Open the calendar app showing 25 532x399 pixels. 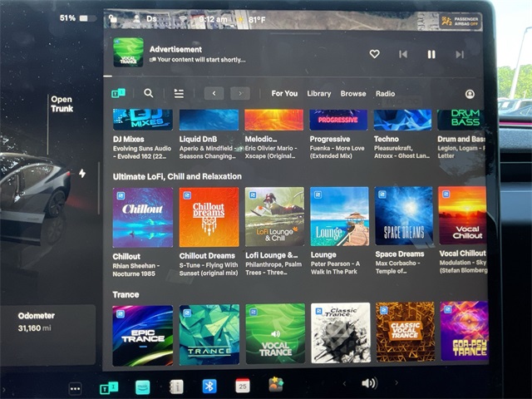pyautogui.click(x=243, y=386)
